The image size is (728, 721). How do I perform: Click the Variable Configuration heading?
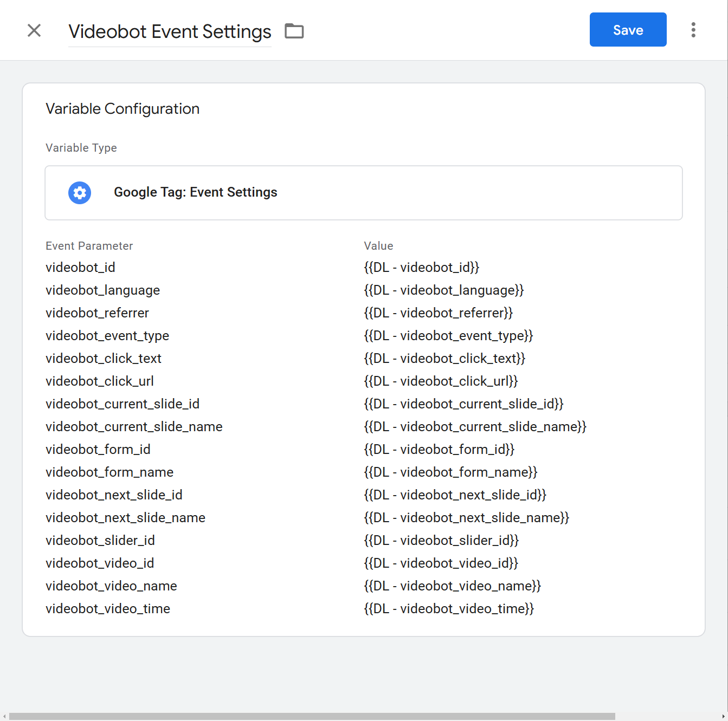pyautogui.click(x=123, y=108)
